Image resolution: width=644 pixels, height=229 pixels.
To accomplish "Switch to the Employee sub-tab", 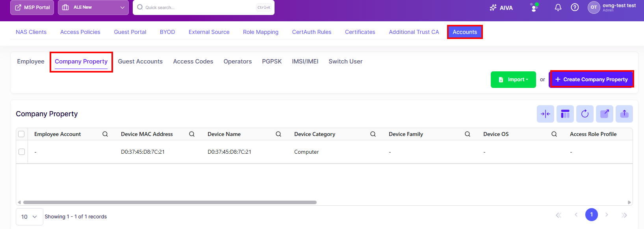I will (31, 61).
